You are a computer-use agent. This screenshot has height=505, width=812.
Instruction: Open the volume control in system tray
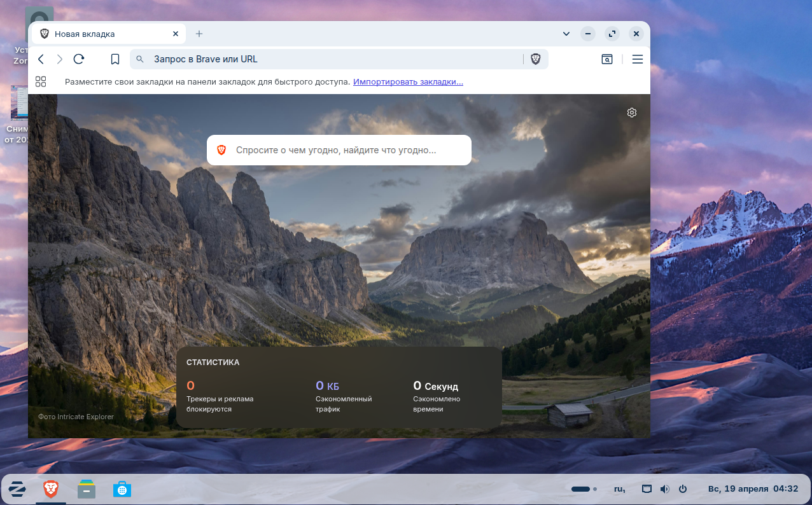pos(664,489)
